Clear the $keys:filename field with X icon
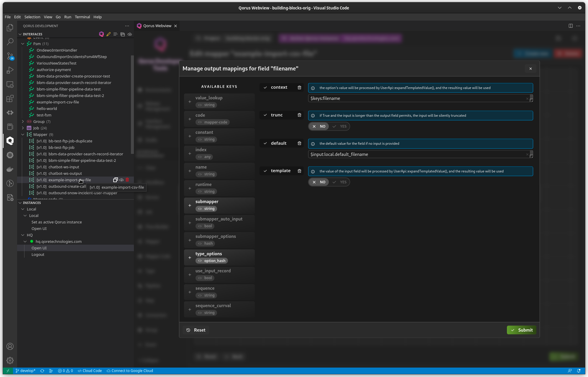The image size is (588, 377). tap(527, 98)
